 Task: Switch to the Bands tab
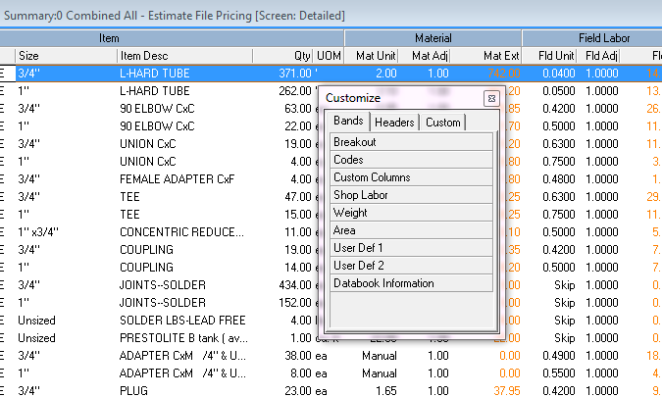348,121
